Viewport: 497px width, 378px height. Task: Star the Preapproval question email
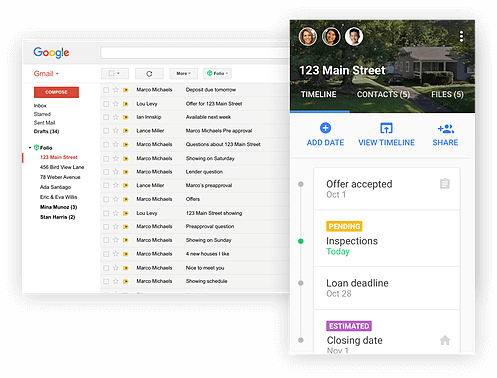[x=116, y=227]
